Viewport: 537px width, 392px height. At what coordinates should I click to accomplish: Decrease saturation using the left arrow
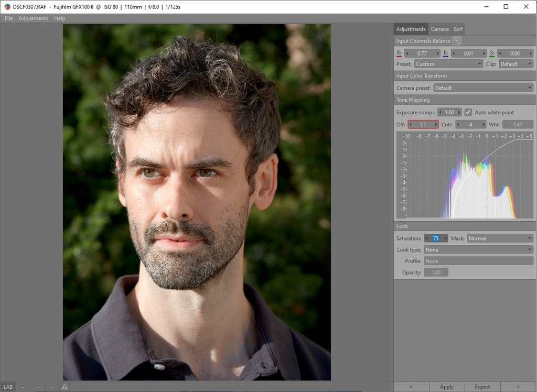(426, 238)
